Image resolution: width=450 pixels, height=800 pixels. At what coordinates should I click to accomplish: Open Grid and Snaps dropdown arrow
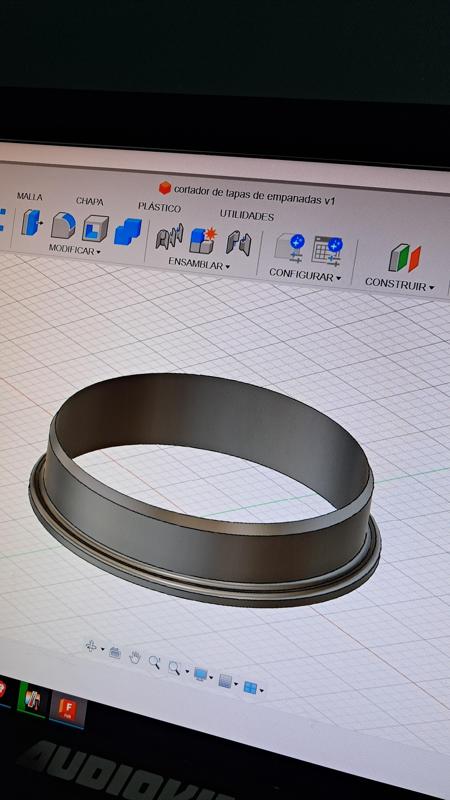pyautogui.click(x=235, y=684)
